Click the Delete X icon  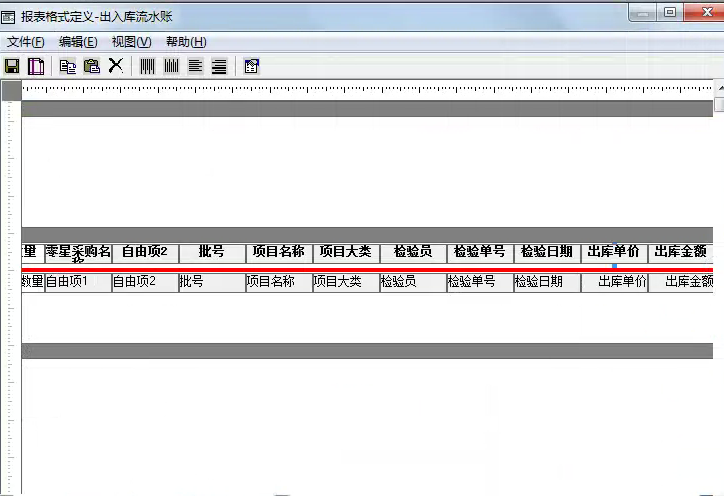click(x=116, y=66)
